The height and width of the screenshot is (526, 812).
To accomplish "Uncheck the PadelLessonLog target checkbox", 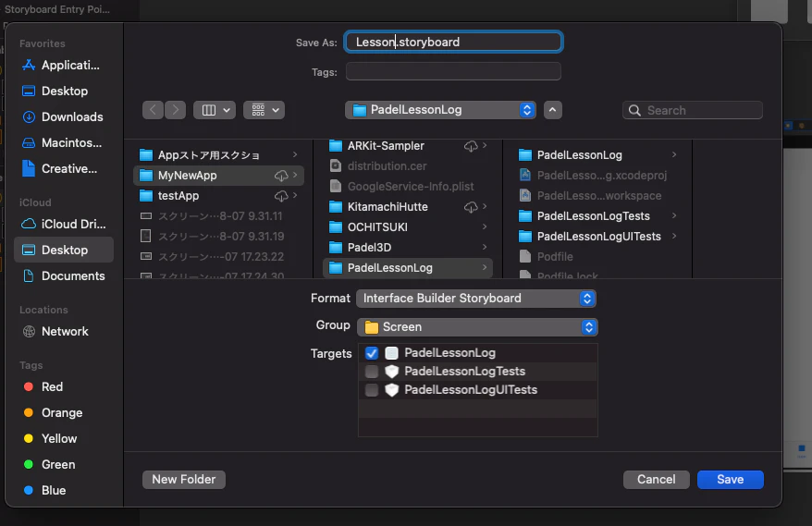I will [372, 353].
